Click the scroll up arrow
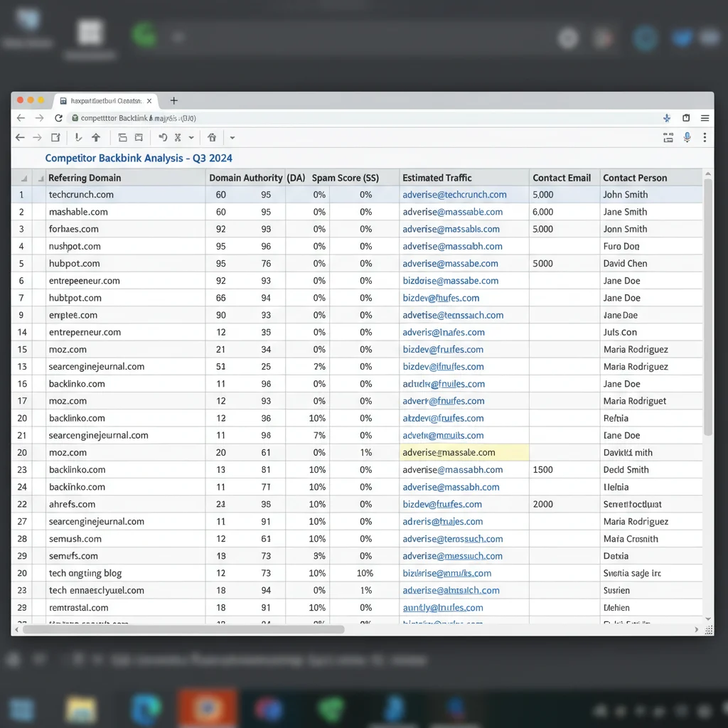This screenshot has height=728, width=728. [x=708, y=173]
